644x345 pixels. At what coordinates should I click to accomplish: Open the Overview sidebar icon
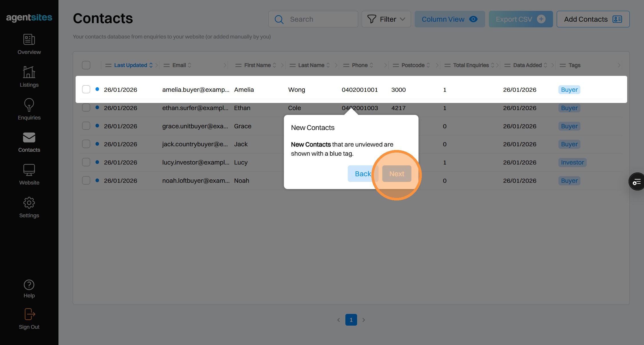coord(29,40)
